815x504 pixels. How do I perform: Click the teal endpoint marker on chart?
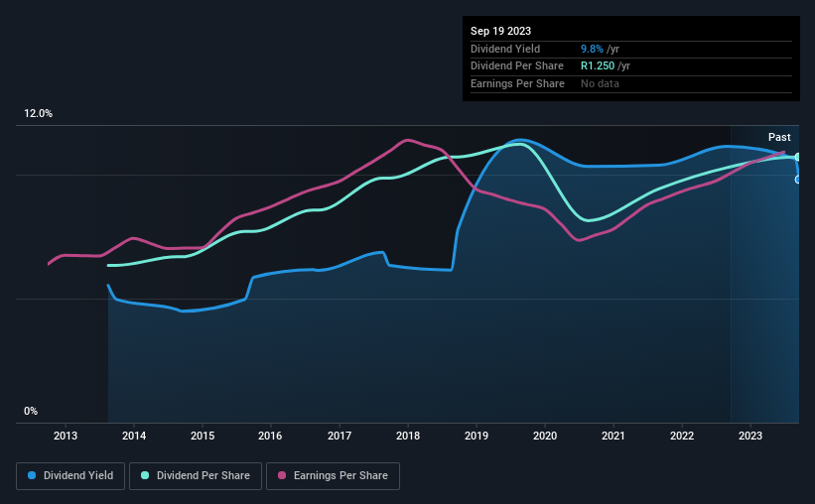798,157
